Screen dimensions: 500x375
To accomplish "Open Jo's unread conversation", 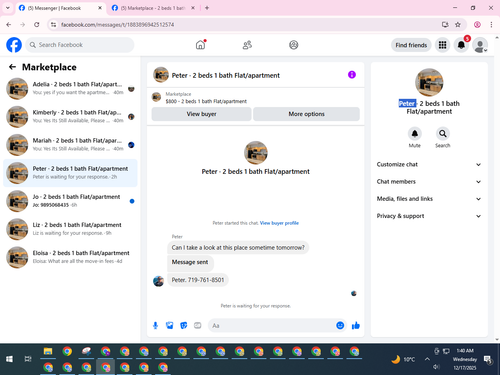I will tap(70, 201).
